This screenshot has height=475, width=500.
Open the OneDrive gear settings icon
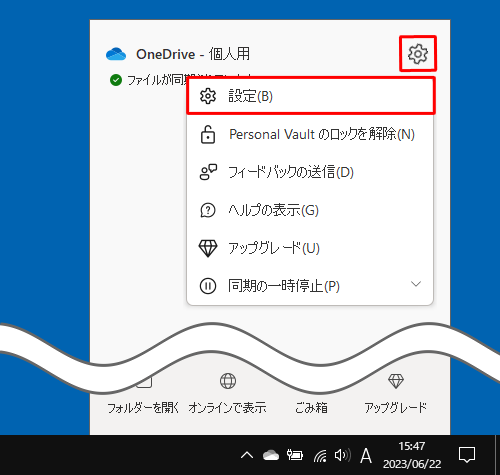click(x=418, y=54)
